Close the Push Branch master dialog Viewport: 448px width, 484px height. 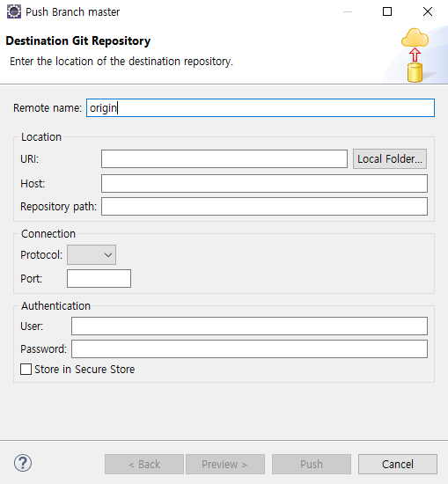coord(428,11)
